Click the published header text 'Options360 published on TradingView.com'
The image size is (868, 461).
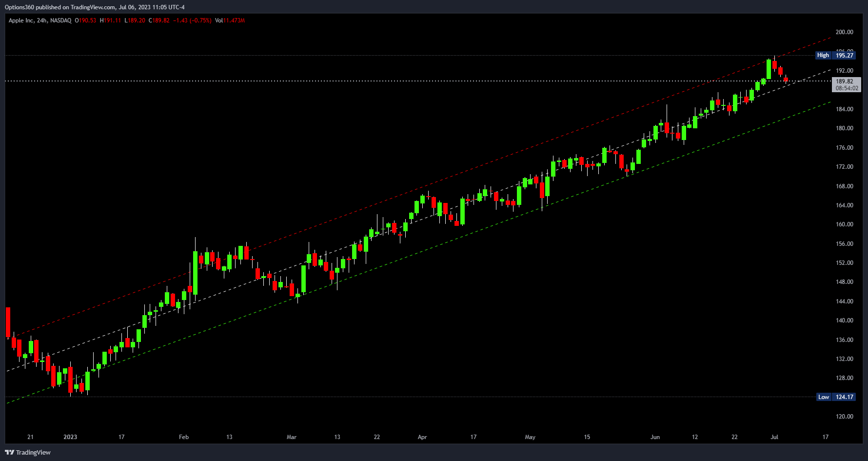[x=60, y=7]
